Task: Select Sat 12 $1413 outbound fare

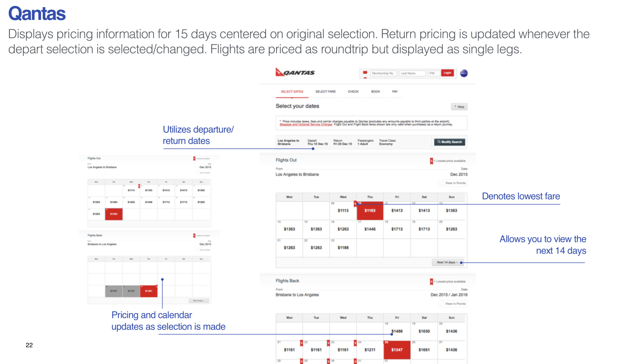Action: tap(424, 211)
